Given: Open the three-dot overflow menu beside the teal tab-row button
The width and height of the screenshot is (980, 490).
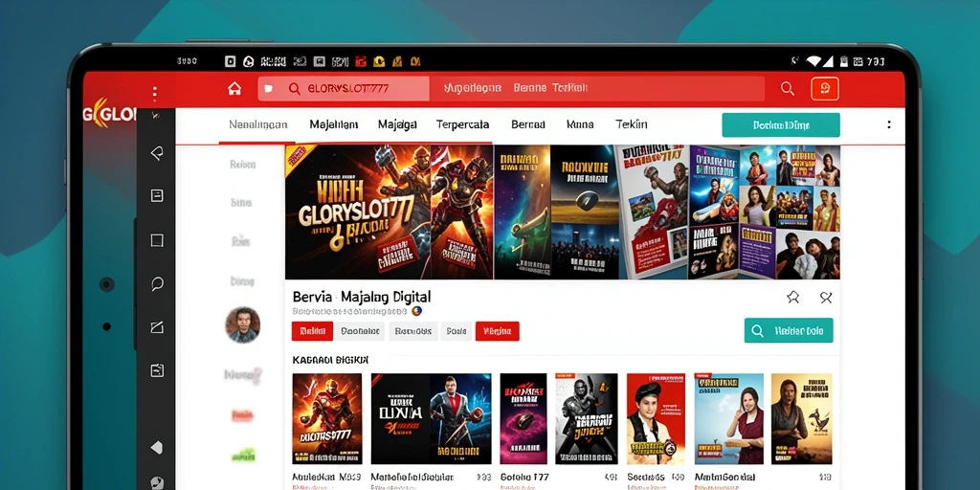Looking at the screenshot, I should pos(889,124).
